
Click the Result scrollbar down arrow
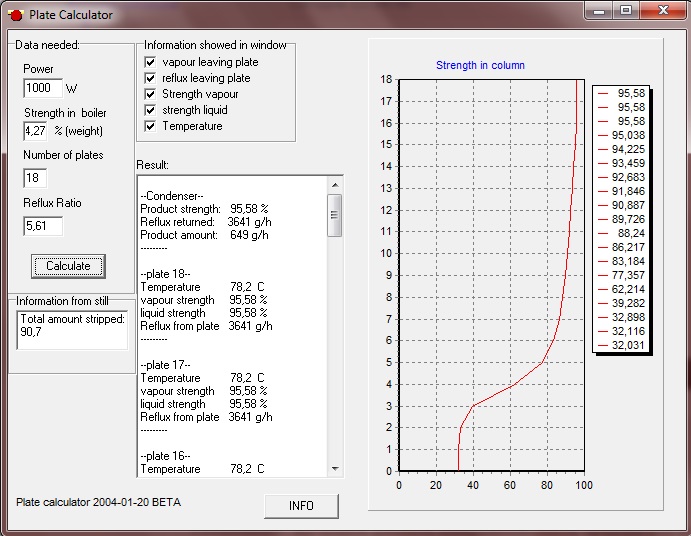point(335,469)
